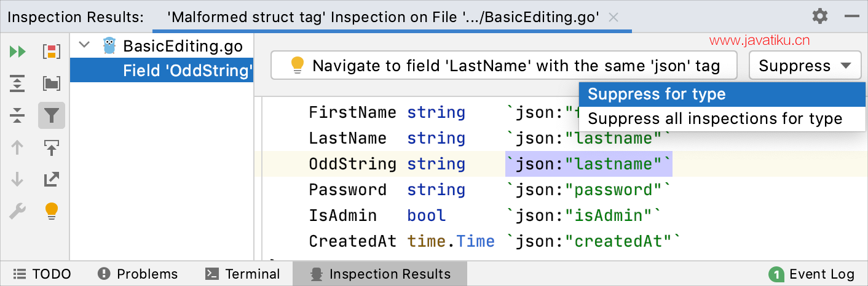Open the gear settings for Inspection Results
The image size is (868, 286).
pos(819,16)
